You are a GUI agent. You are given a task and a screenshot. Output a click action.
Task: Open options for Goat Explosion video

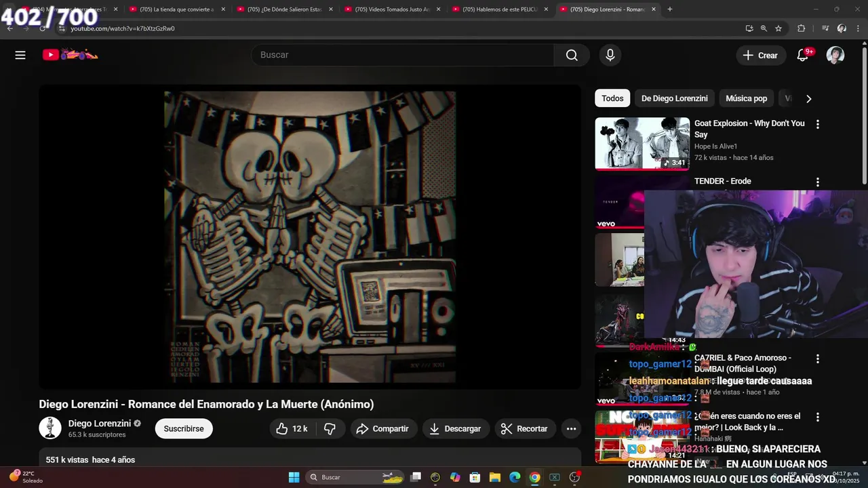pos(817,124)
